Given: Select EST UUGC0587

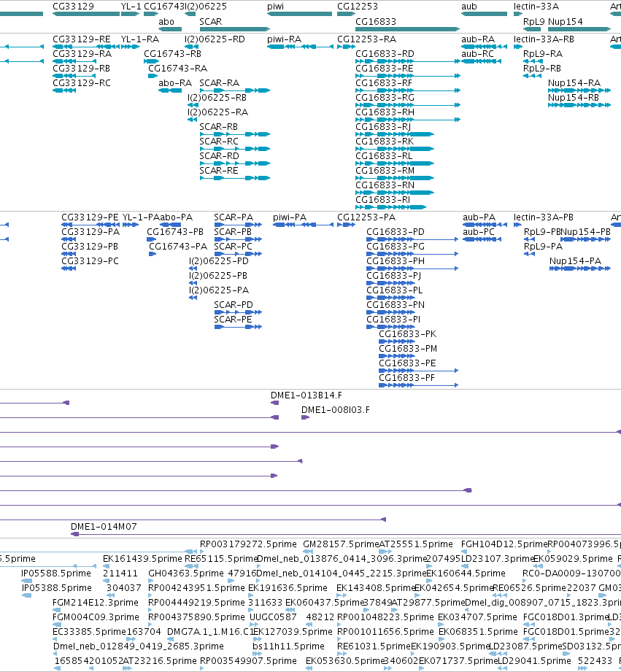Looking at the screenshot, I should coord(273,617).
